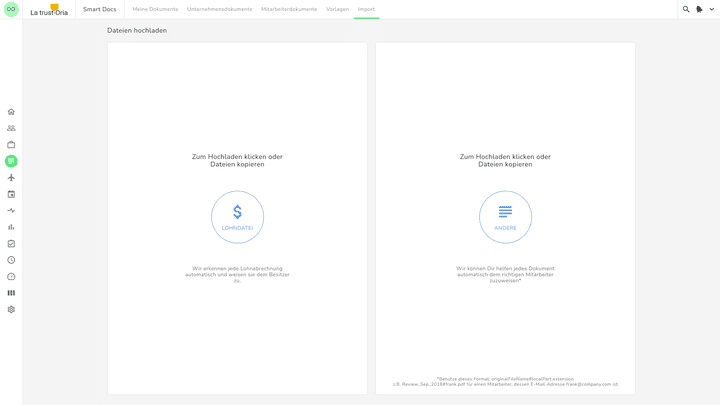Select the Vorlagen tab

337,9
